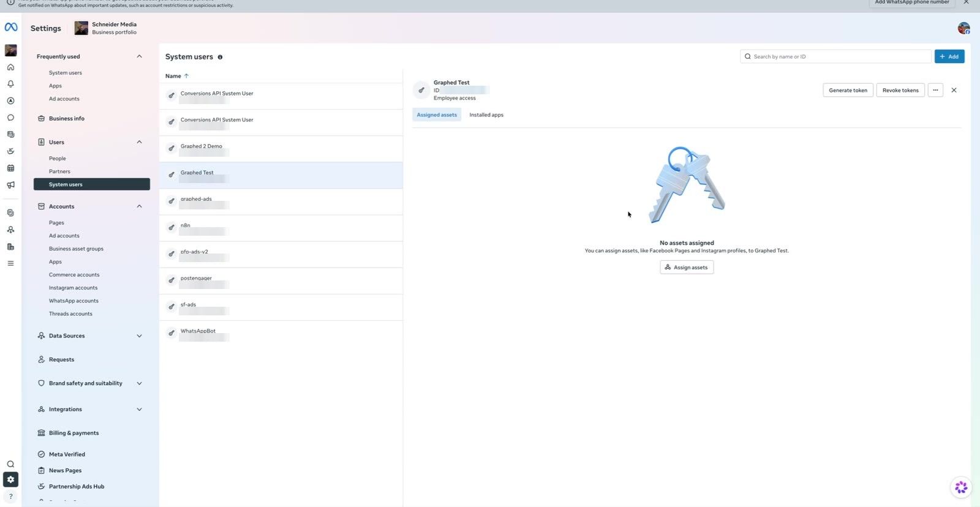
Task: Select the n8n system user row
Action: (x=281, y=228)
